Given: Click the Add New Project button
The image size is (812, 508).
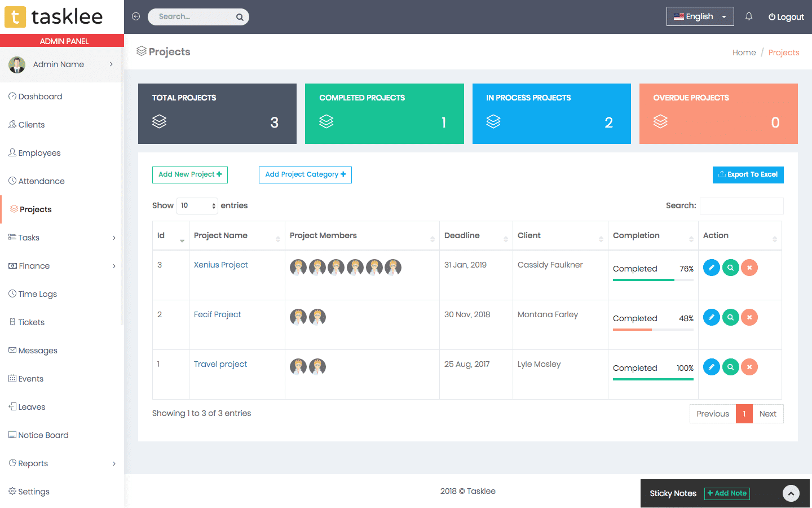Looking at the screenshot, I should click(189, 175).
